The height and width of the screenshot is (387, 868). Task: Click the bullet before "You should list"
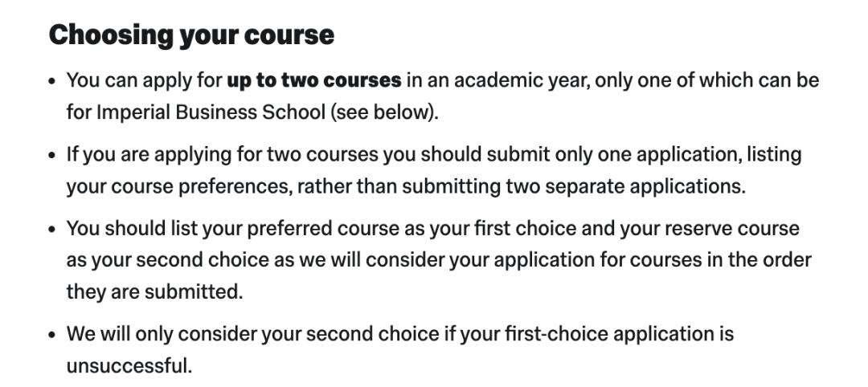[52, 230]
